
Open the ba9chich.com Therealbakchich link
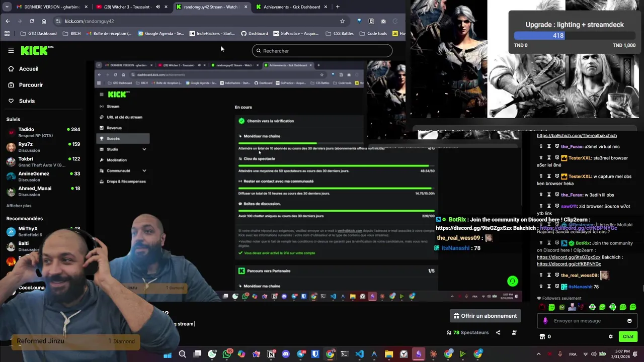tap(577, 135)
